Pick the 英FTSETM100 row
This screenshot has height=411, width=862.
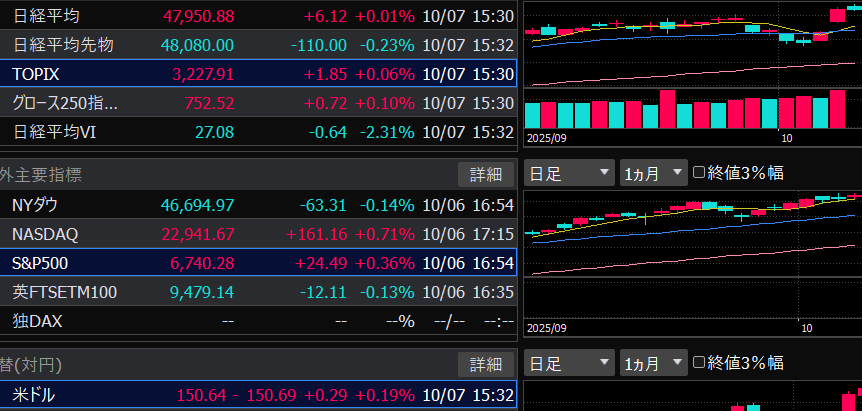point(258,293)
